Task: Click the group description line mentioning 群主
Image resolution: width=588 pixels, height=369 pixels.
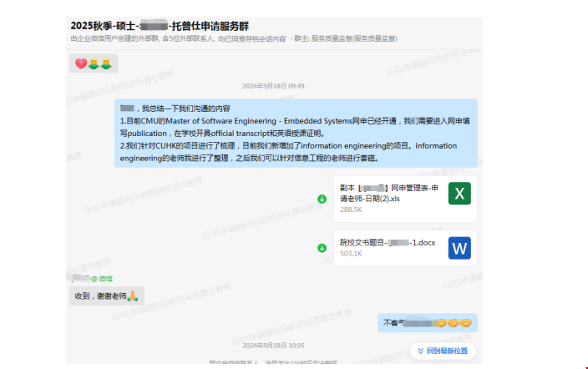Action: [x=234, y=38]
